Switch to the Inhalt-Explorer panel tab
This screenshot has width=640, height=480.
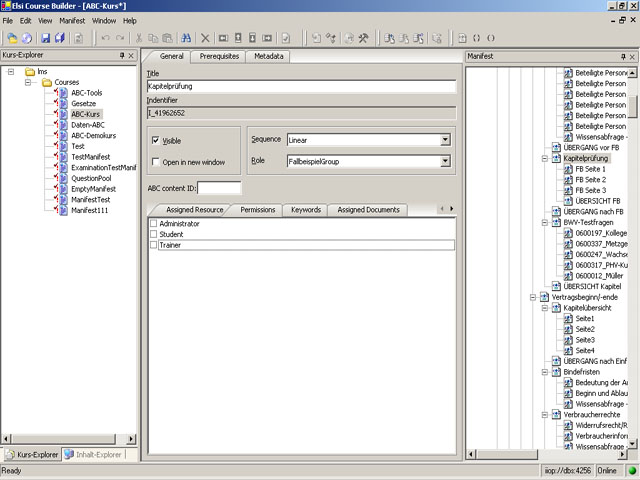pos(94,454)
